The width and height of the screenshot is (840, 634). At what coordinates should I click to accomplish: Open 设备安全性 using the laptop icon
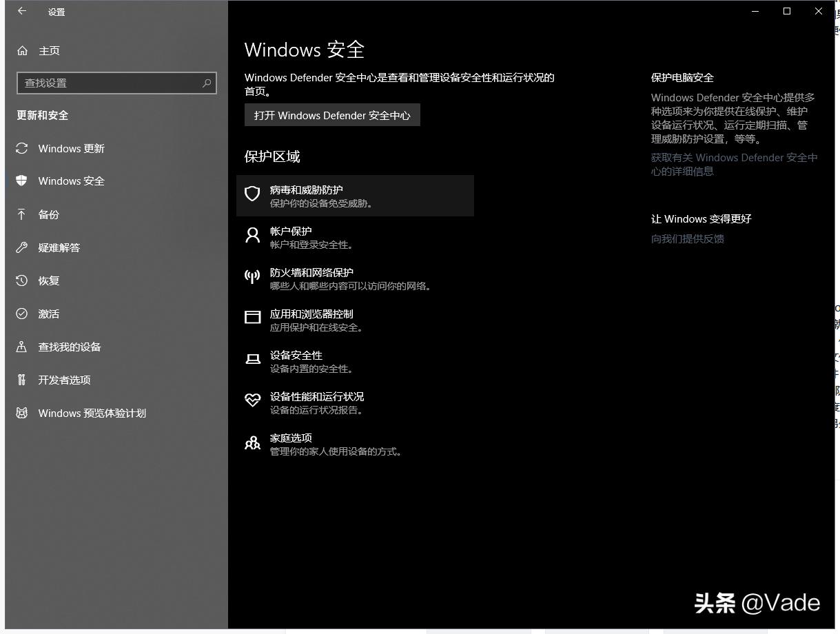[252, 360]
